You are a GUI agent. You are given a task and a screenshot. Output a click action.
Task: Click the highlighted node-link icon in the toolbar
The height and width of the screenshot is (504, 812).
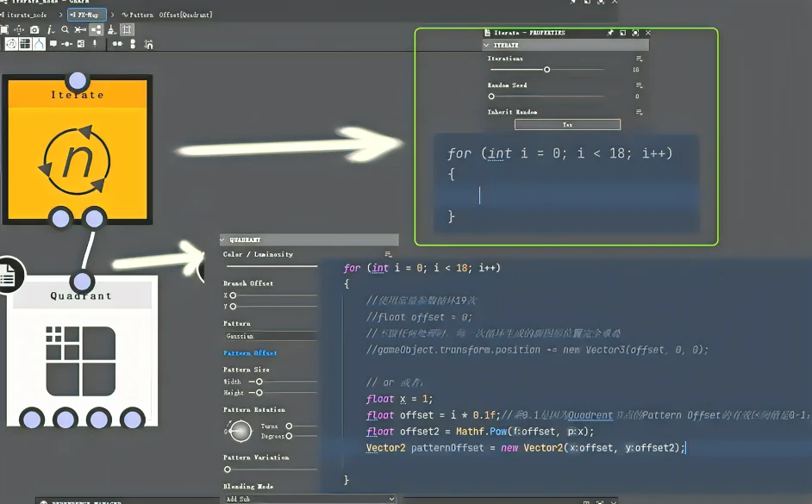click(95, 30)
